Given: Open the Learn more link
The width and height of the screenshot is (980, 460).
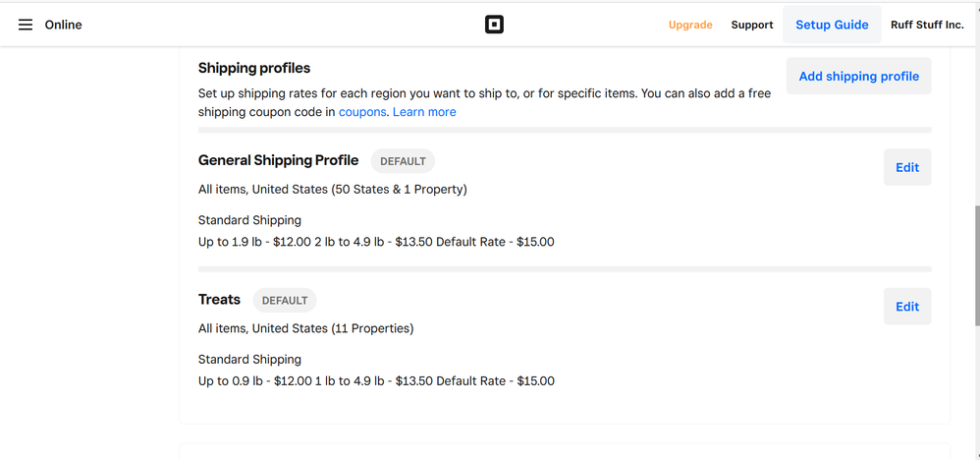Looking at the screenshot, I should [424, 112].
